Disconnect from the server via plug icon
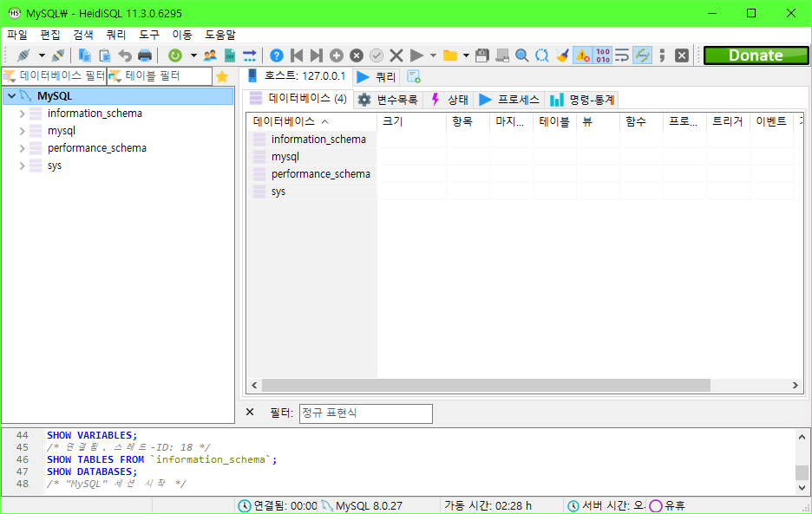This screenshot has width=812, height=514. [x=58, y=55]
